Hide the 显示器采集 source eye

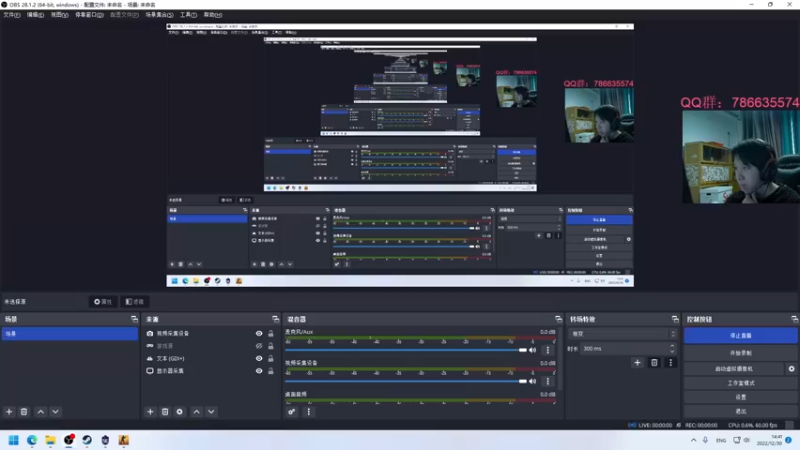tap(259, 371)
